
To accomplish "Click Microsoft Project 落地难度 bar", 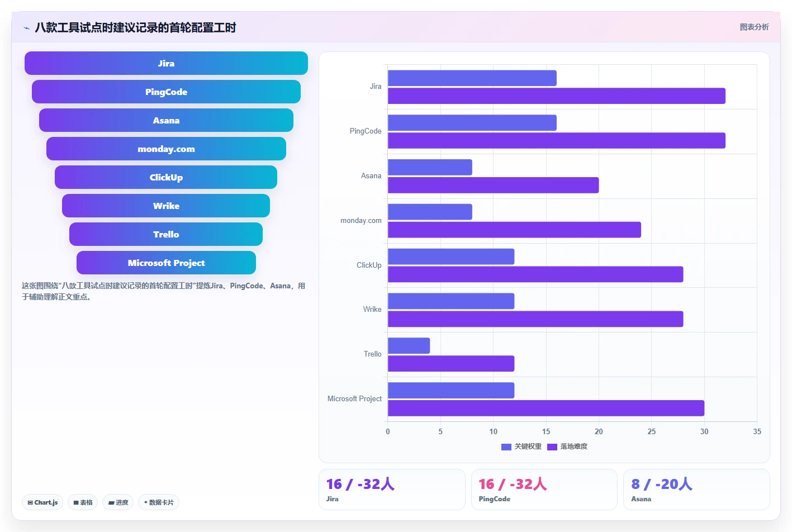I will [x=546, y=408].
